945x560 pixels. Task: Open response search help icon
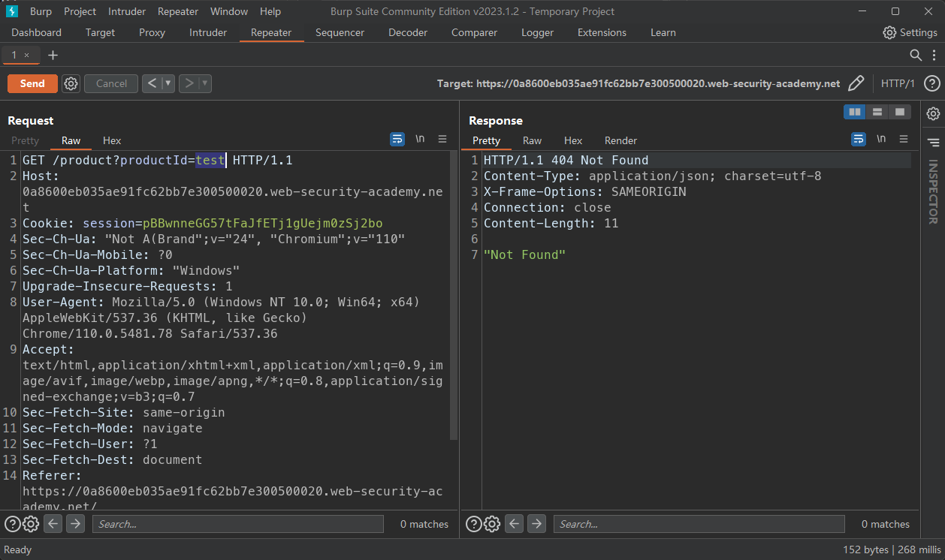point(474,524)
